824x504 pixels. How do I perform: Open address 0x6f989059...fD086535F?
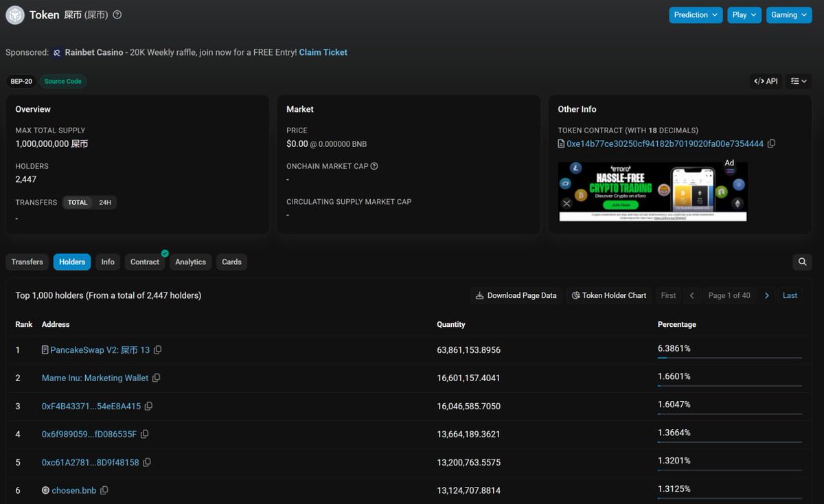tap(89, 435)
